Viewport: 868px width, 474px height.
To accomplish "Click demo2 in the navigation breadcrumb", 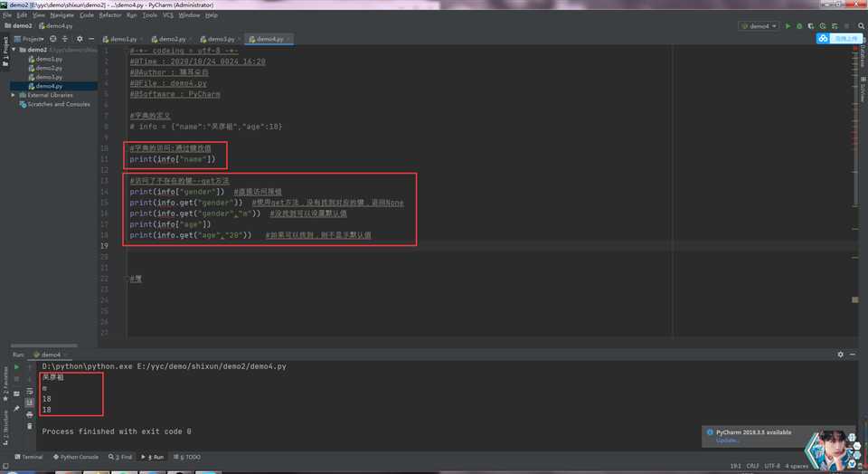I will pyautogui.click(x=18, y=26).
